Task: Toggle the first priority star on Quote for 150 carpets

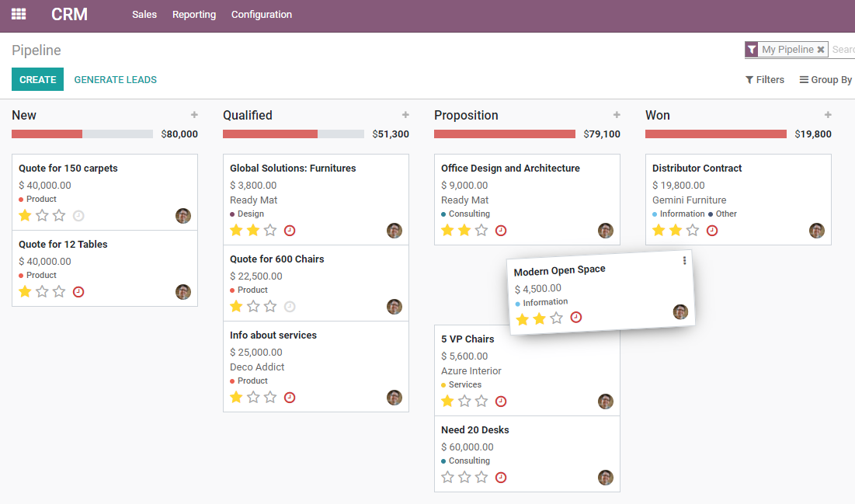Action: pyautogui.click(x=24, y=215)
